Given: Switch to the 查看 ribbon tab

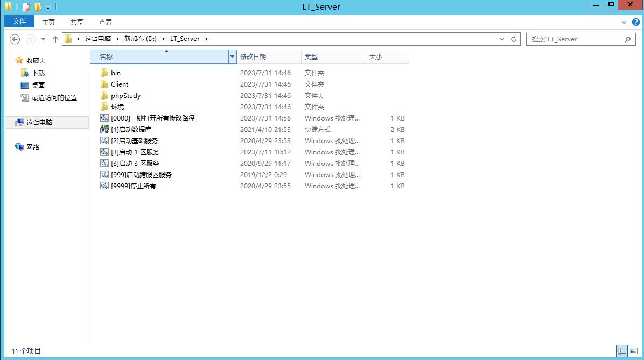Looking at the screenshot, I should click(106, 22).
